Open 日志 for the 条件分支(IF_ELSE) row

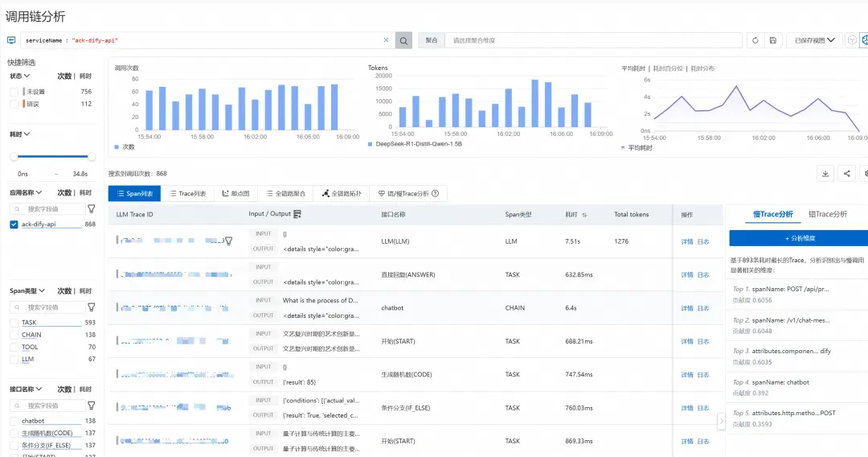click(703, 408)
